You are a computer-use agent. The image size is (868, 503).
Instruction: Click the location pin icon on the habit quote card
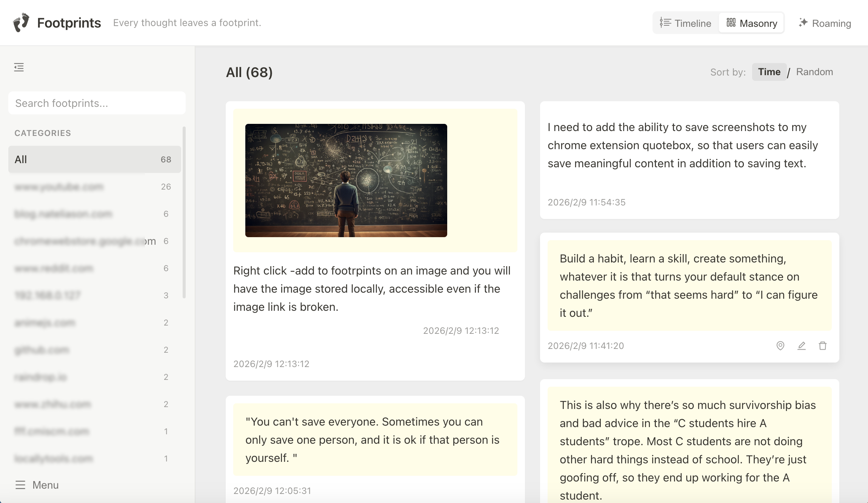pos(780,346)
